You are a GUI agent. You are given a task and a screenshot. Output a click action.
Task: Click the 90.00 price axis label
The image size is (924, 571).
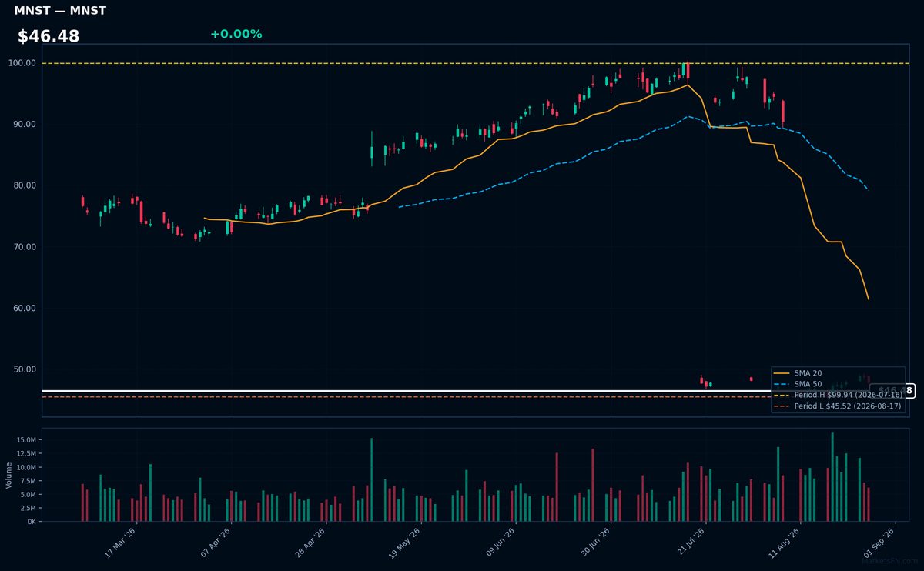(x=25, y=124)
